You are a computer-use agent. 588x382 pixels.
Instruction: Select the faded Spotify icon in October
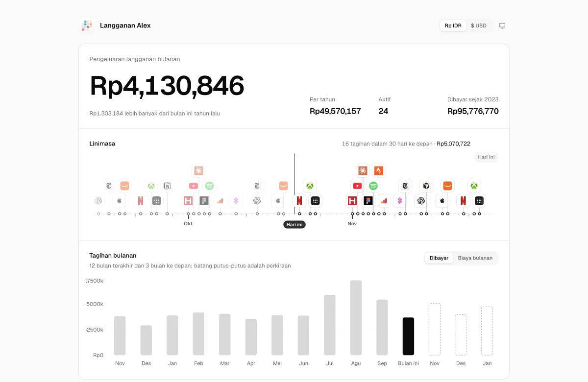click(x=210, y=186)
